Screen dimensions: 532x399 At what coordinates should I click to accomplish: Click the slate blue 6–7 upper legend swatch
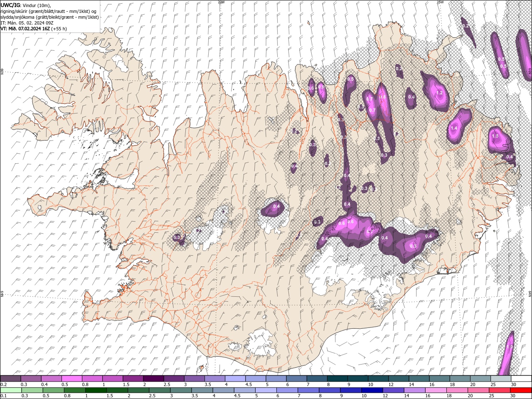(296, 378)
